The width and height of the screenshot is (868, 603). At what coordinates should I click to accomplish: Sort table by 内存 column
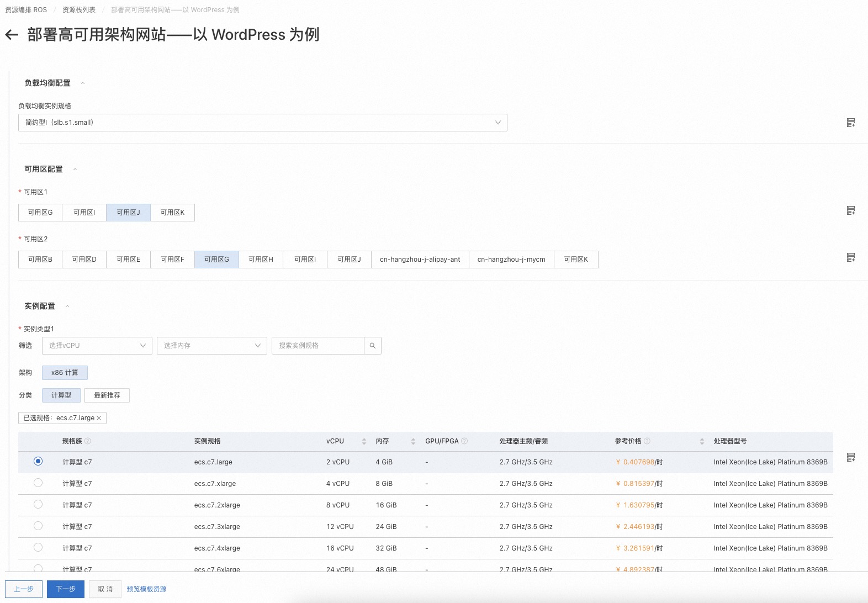tap(413, 441)
